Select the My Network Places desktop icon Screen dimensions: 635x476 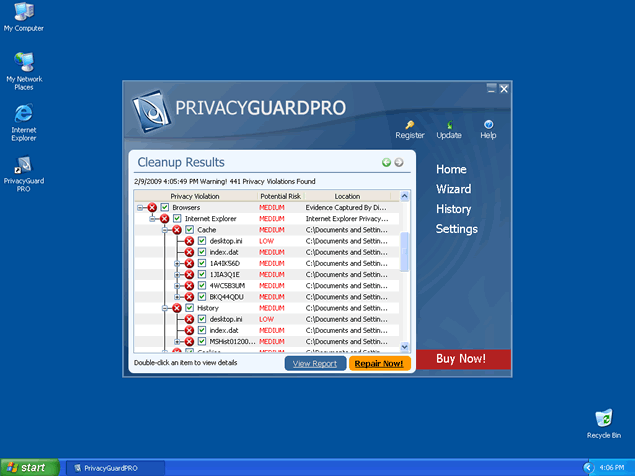pyautogui.click(x=24, y=62)
